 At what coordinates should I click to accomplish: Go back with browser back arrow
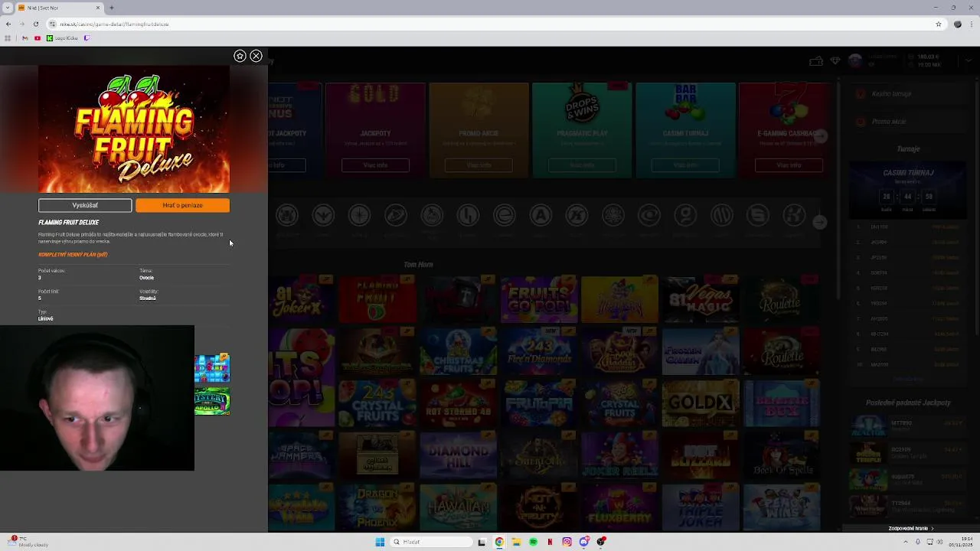[8, 24]
